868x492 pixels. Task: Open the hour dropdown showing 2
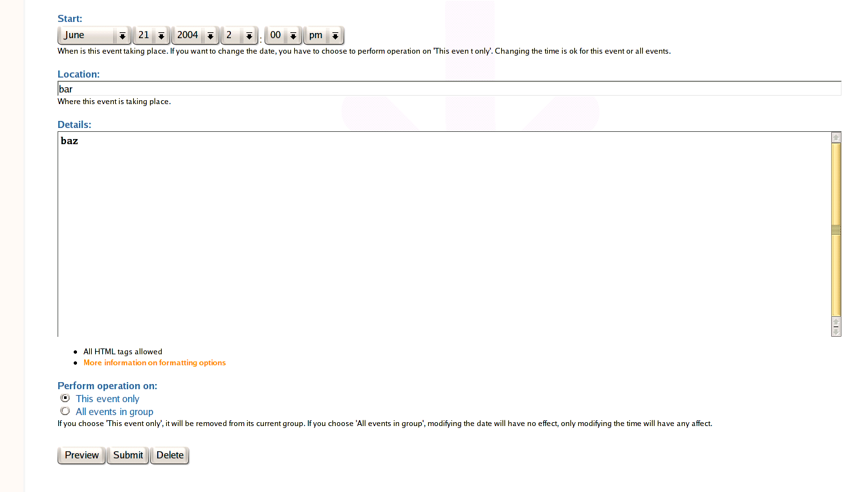point(239,36)
